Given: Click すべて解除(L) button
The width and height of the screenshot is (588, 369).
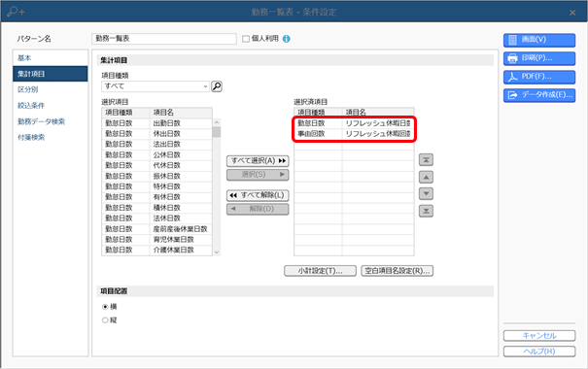Looking at the screenshot, I should [258, 195].
